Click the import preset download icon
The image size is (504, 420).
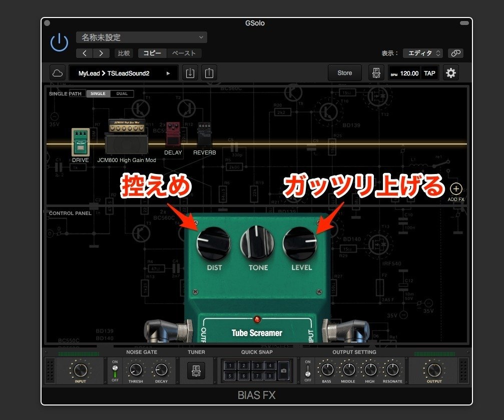(190, 73)
